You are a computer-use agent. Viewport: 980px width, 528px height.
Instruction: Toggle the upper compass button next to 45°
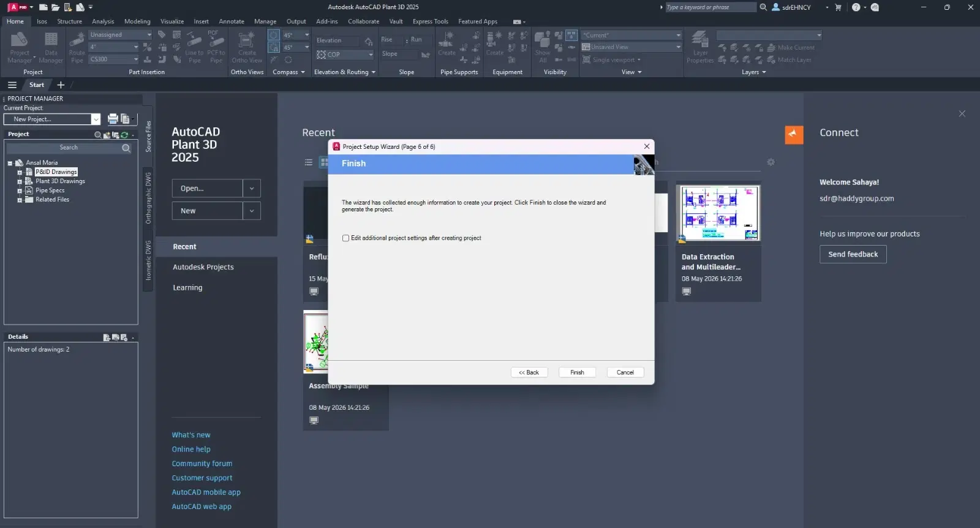pos(274,35)
